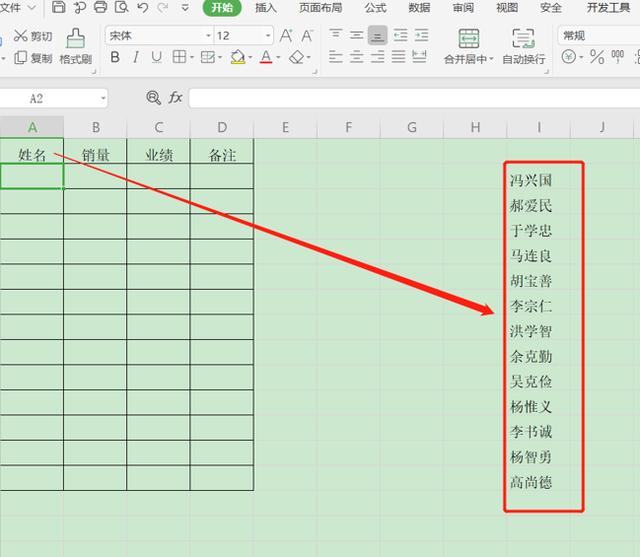Expand the quick access toolbar customize arrow
Viewport: 640px width, 557px height.
185,8
